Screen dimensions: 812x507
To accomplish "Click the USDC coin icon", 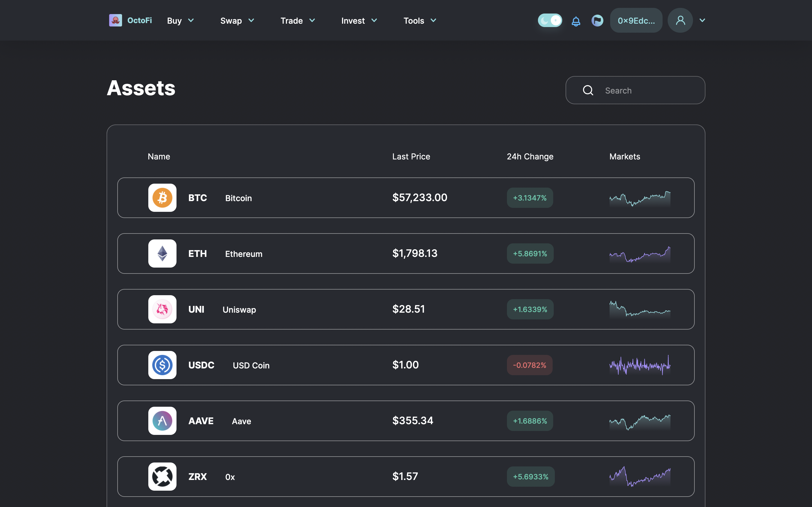I will pos(162,365).
